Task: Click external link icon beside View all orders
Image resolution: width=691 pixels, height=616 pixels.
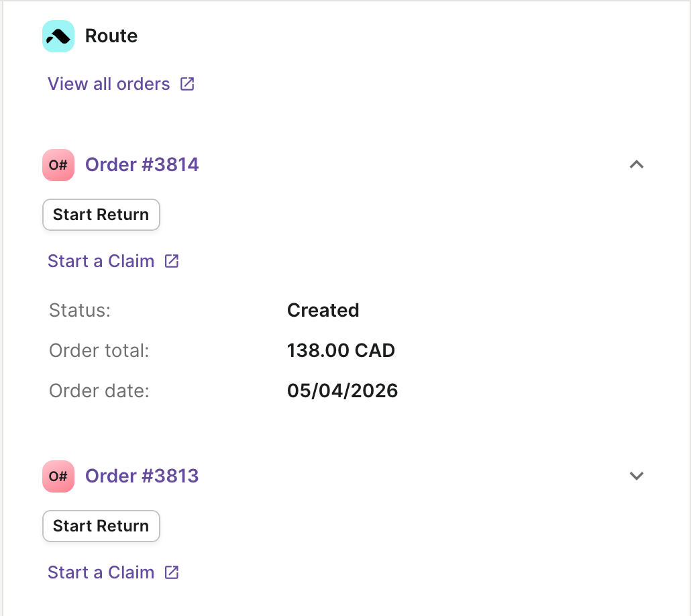Action: (187, 84)
